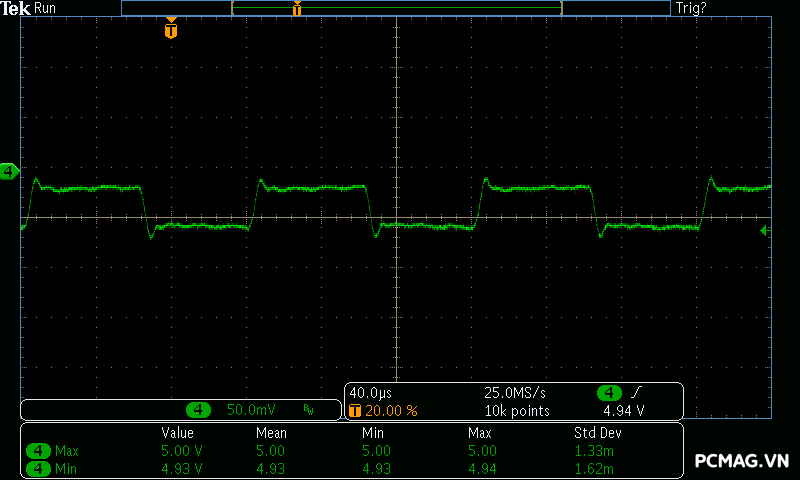Click the waveform record view bar at top
Viewport: 800px width, 480px height.
click(x=395, y=8)
